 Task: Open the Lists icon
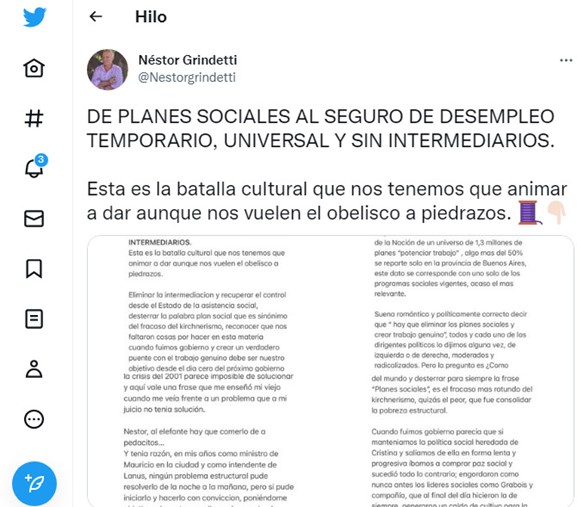coord(34,319)
